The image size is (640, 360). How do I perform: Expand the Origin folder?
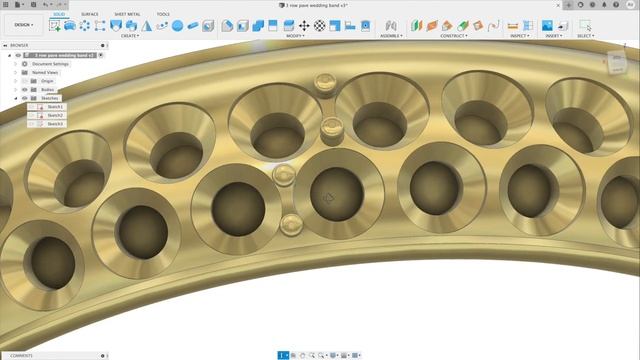click(x=16, y=81)
